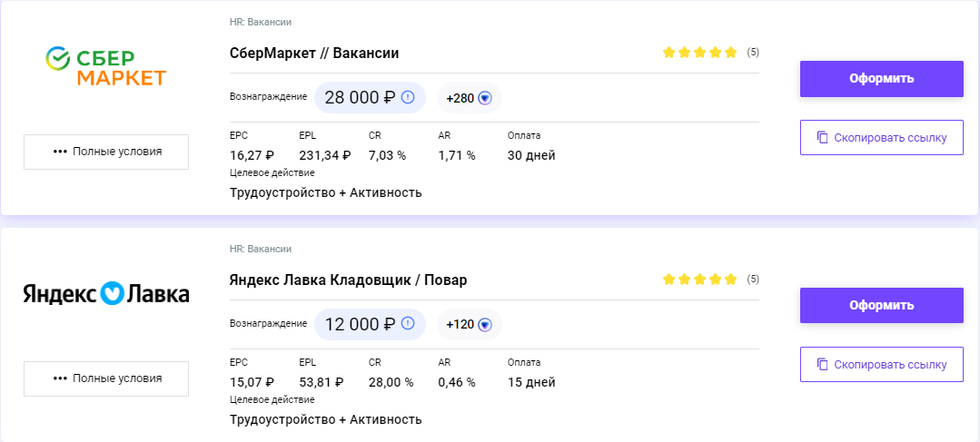Click the star rating of SberMarket offer
The width and height of the screenshot is (980, 442).
pos(699,53)
